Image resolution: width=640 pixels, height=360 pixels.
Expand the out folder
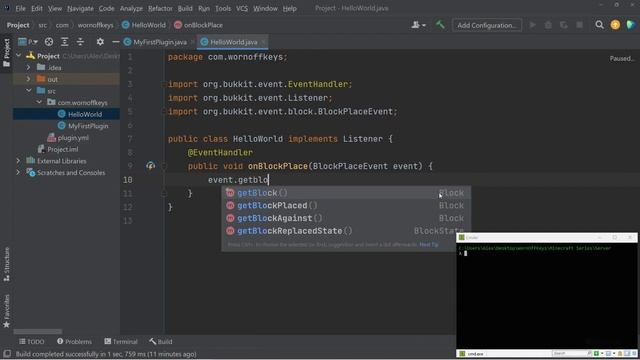pos(28,79)
